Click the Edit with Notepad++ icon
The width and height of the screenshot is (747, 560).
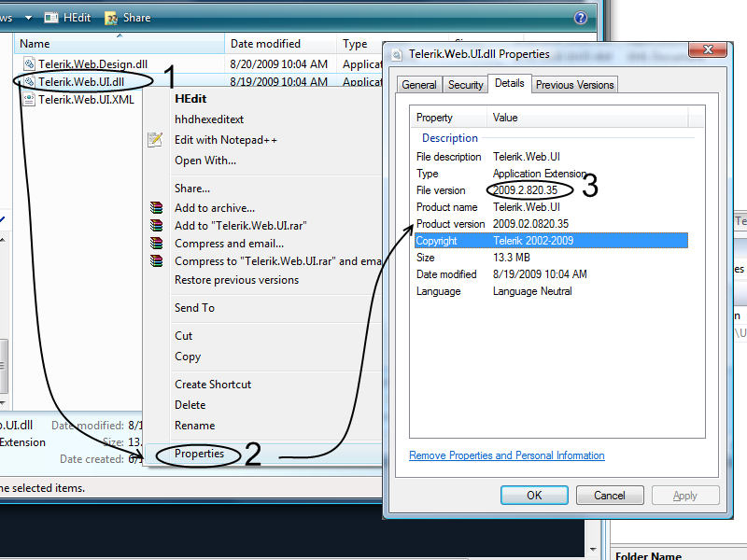pos(155,139)
